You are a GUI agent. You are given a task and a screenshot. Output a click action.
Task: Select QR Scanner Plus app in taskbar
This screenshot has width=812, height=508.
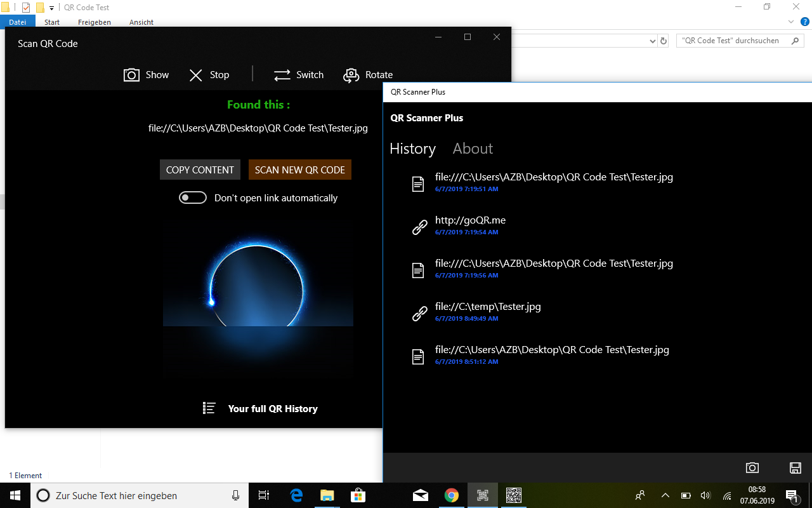(x=514, y=495)
